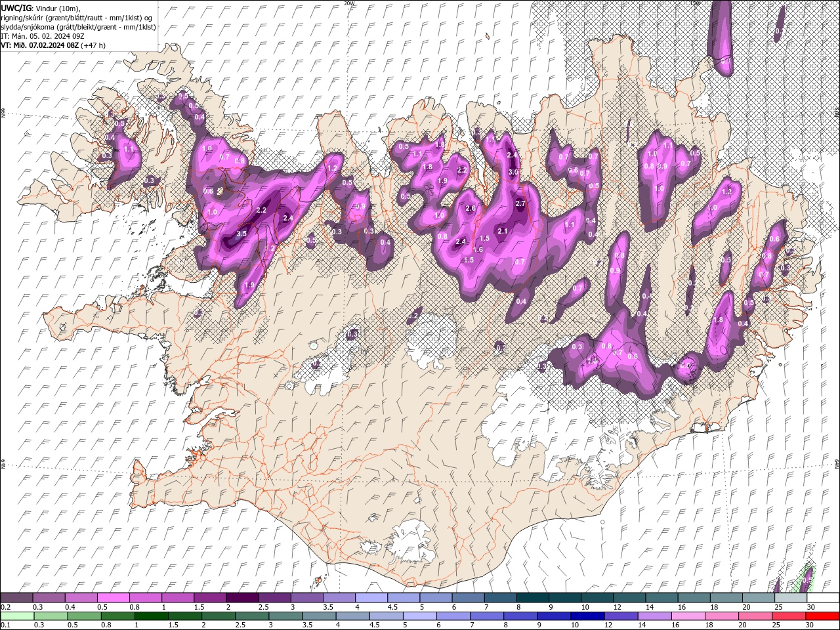This screenshot has width=840, height=630.
Task: Click the 20W longitude label at top
Action: [x=348, y=3]
